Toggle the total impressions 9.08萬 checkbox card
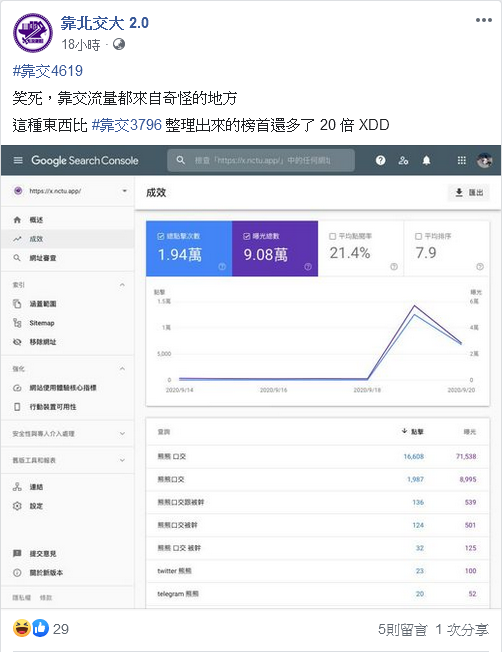 click(275, 249)
